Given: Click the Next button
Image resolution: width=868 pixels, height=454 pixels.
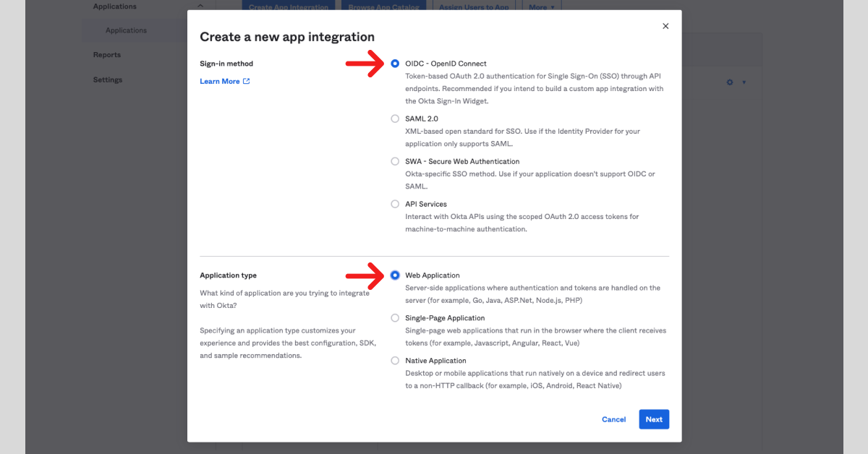Looking at the screenshot, I should (653, 419).
